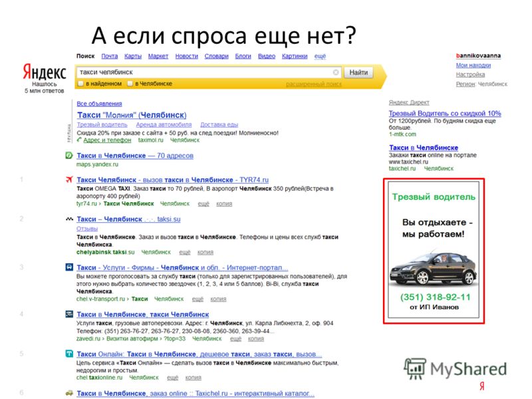Open the Аренда автомобиля sitelink
The height and width of the screenshot is (399, 532).
(x=164, y=125)
